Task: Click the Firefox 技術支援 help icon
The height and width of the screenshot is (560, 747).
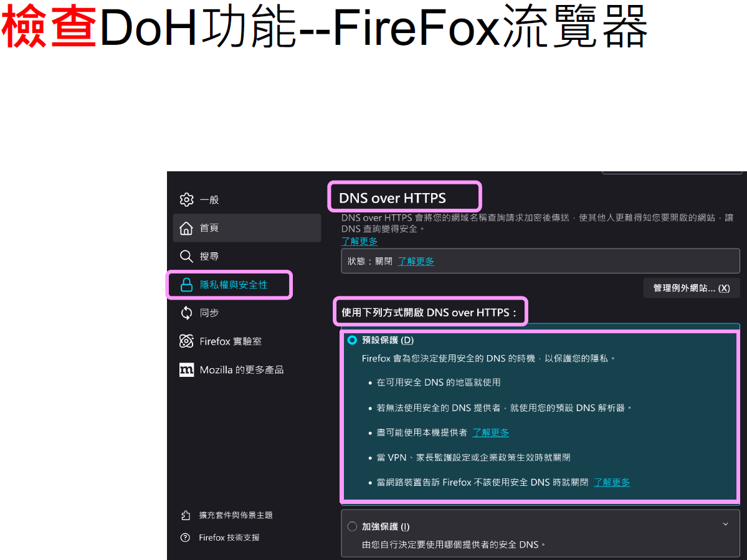Action: point(185,538)
